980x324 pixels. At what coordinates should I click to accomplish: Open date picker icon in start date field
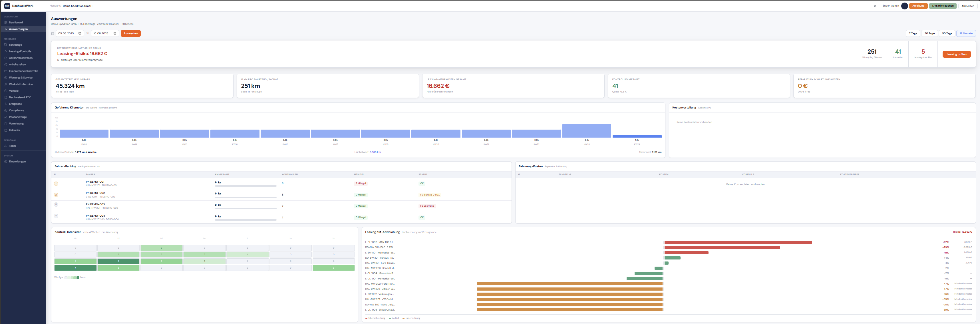pos(80,33)
